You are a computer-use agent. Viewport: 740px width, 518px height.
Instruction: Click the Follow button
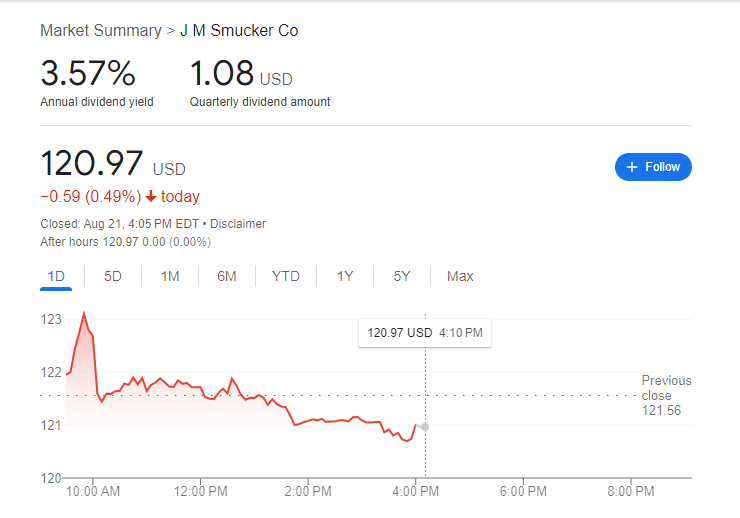pyautogui.click(x=653, y=167)
